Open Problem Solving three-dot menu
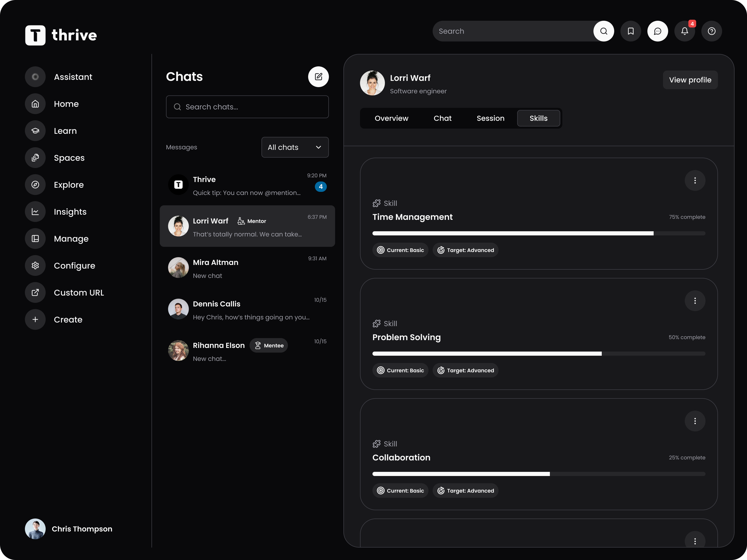 point(695,301)
